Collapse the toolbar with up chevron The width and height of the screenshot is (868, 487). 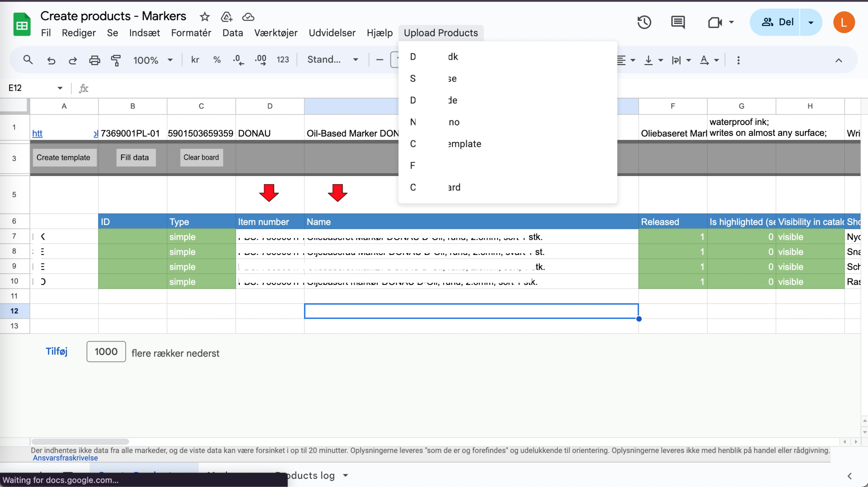[838, 60]
